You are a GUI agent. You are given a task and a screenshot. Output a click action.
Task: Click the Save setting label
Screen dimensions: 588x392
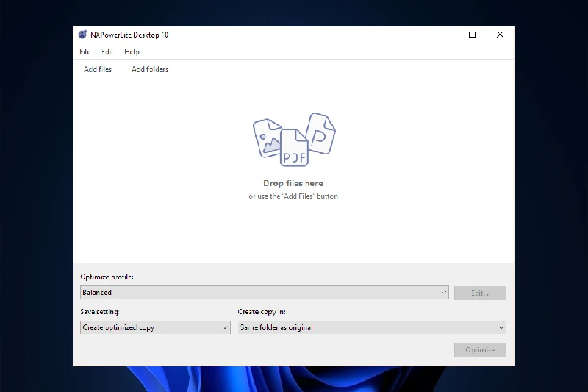[100, 312]
